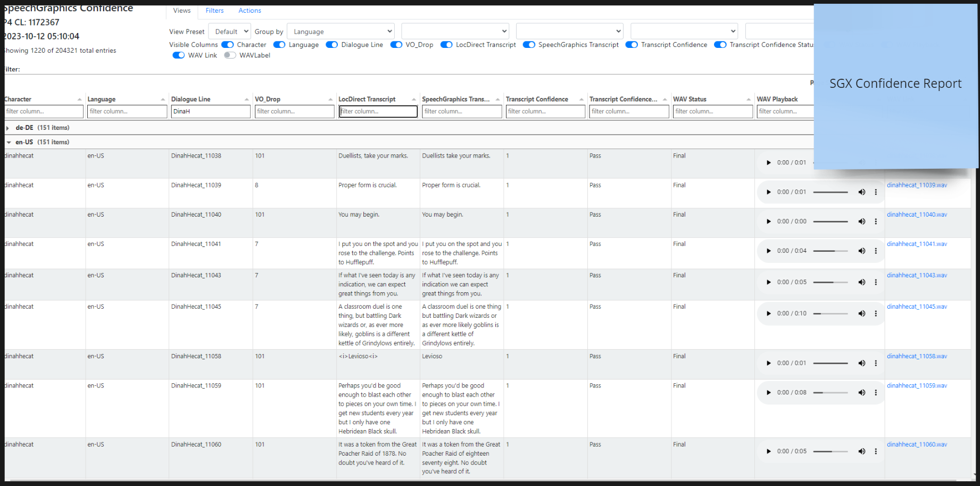Viewport: 980px width, 486px height.
Task: Play audio for DinahHecat_11045 row
Action: (768, 314)
